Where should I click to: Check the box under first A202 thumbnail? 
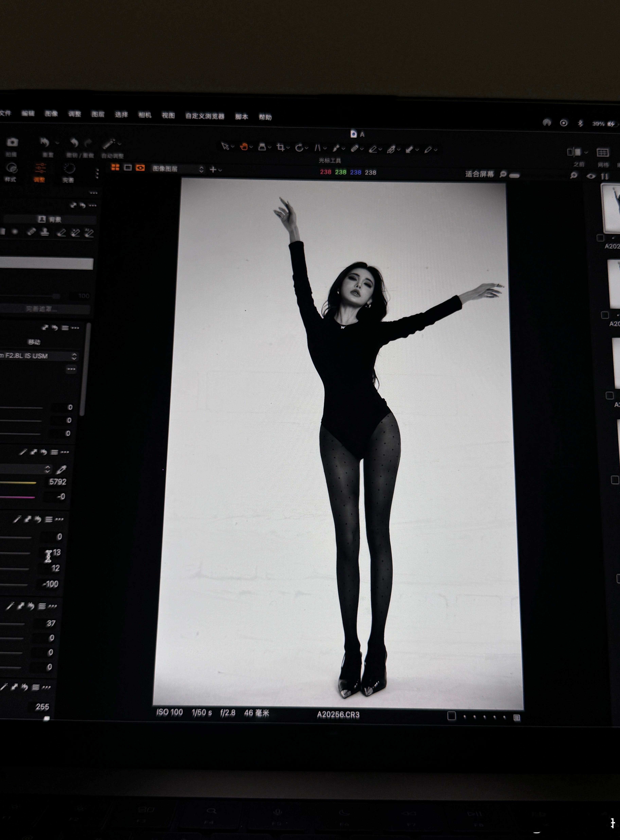point(600,238)
